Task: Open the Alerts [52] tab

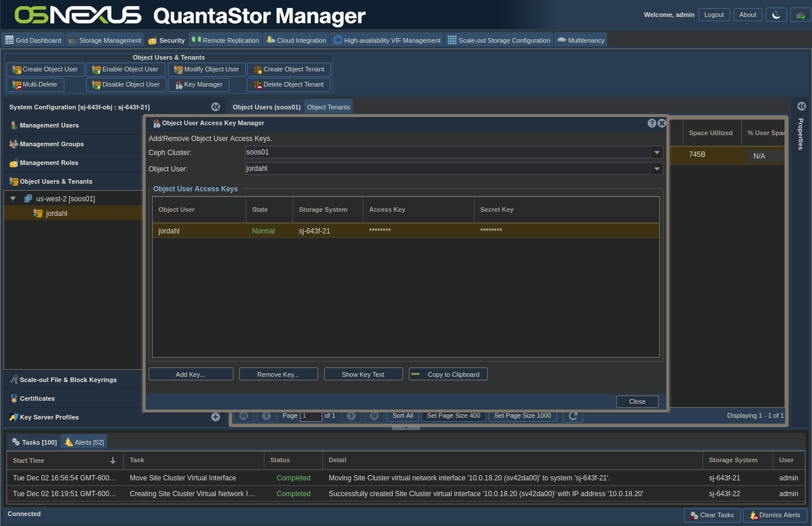Action: tap(84, 442)
